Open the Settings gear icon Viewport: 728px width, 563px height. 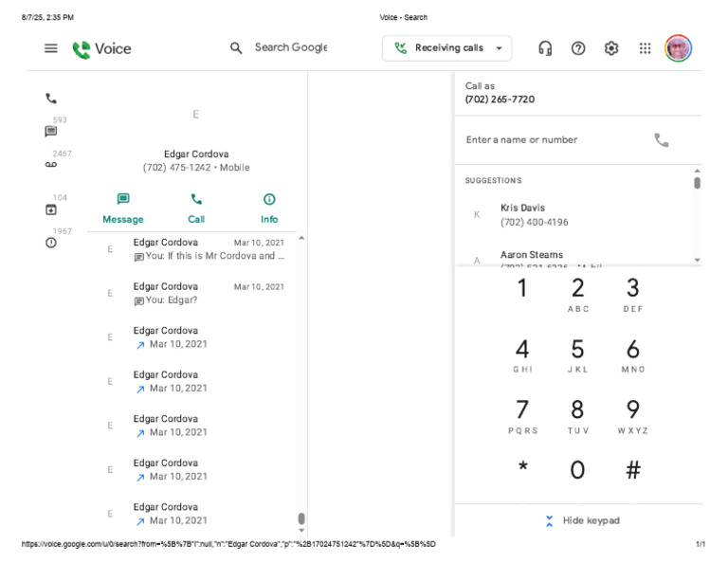(x=611, y=48)
